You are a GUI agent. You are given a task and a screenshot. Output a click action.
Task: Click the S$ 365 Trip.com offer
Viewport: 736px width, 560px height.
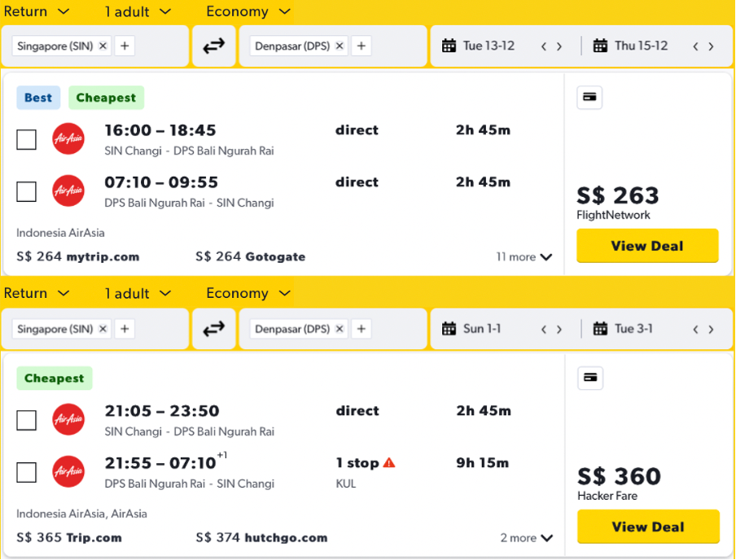(69, 538)
